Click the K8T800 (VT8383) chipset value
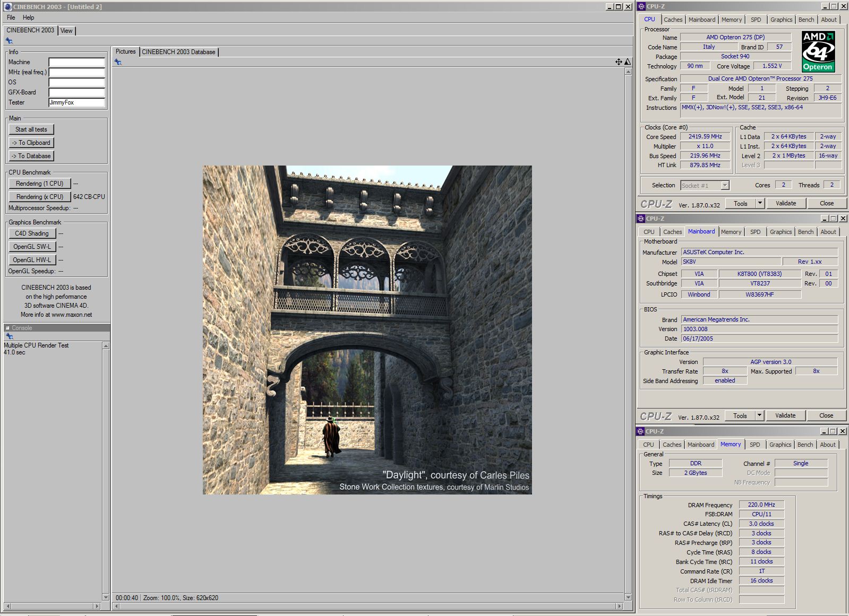This screenshot has height=616, width=849. pos(759,274)
